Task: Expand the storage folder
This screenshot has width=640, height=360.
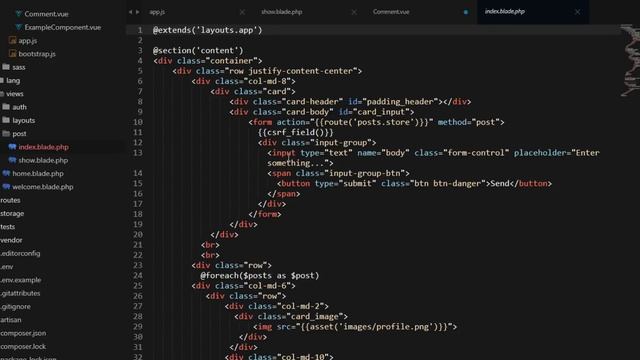Action: point(12,213)
